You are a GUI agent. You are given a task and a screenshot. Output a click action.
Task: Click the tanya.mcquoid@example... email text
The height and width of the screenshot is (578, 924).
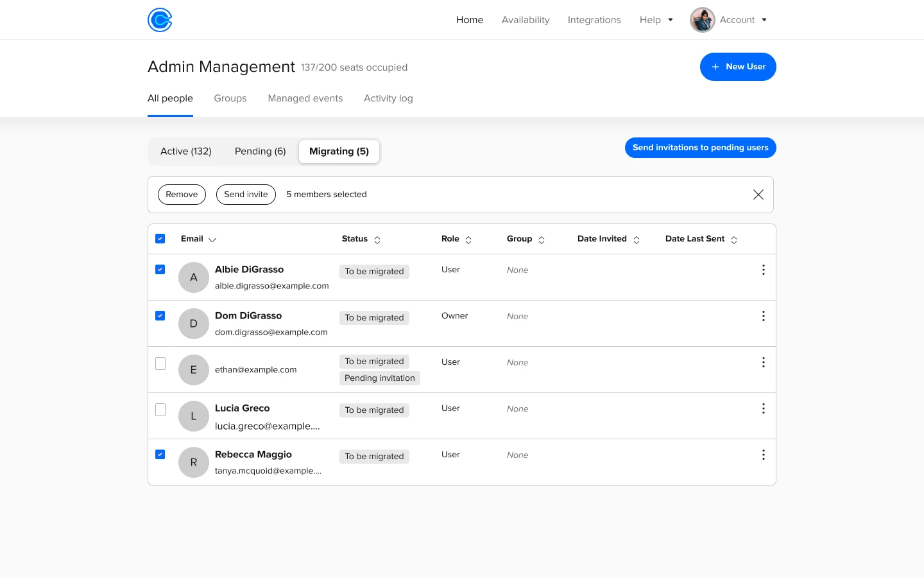click(x=268, y=471)
